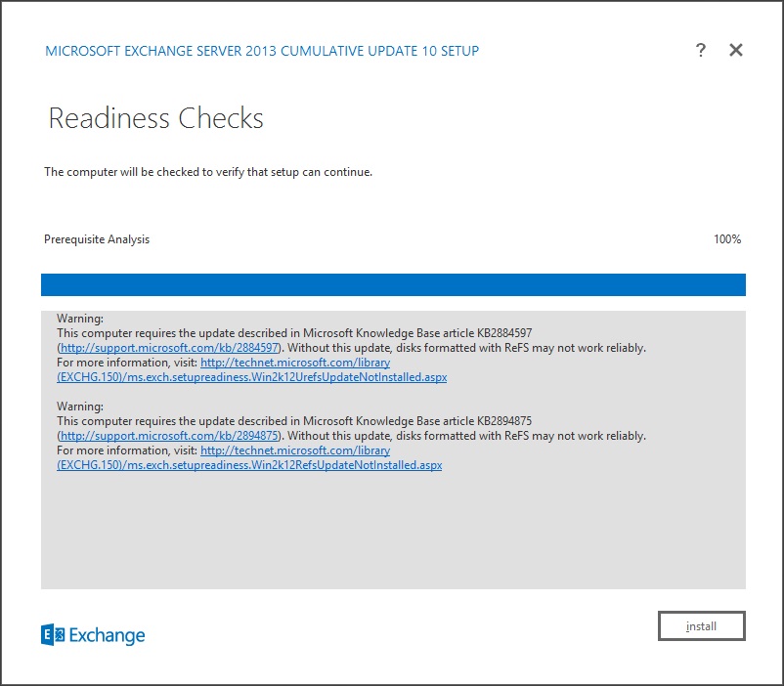The width and height of the screenshot is (784, 686).
Task: Click the 'computer will be checked' description text
Action: (x=208, y=172)
